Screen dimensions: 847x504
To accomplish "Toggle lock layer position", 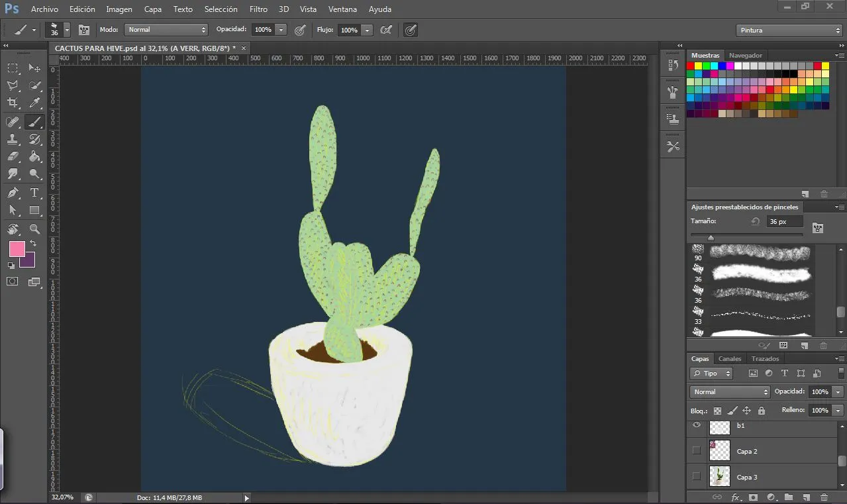I will (x=747, y=411).
